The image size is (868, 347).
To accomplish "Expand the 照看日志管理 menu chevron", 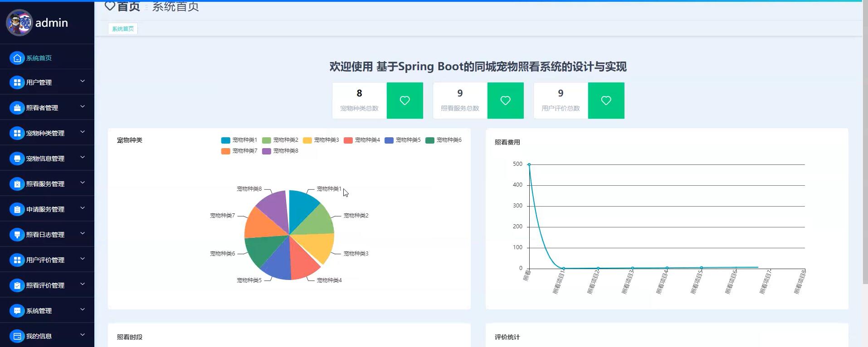I will pos(83,233).
